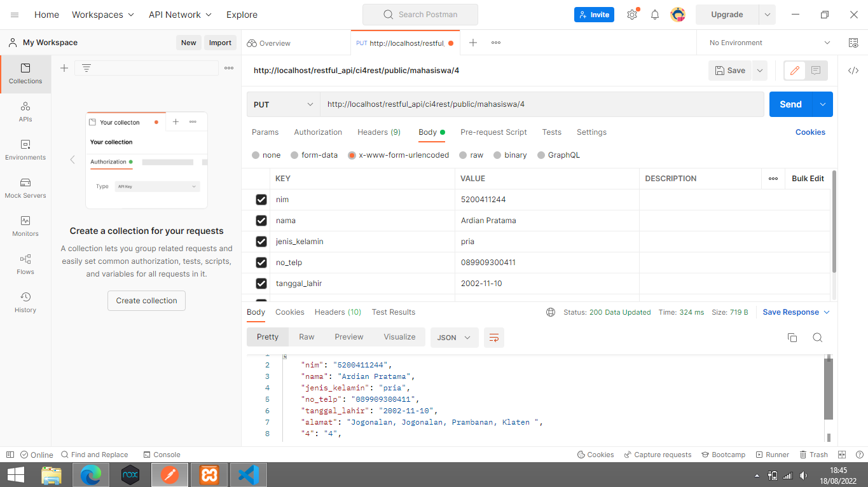Uncheck the jenis_kelamin key row

point(261,242)
